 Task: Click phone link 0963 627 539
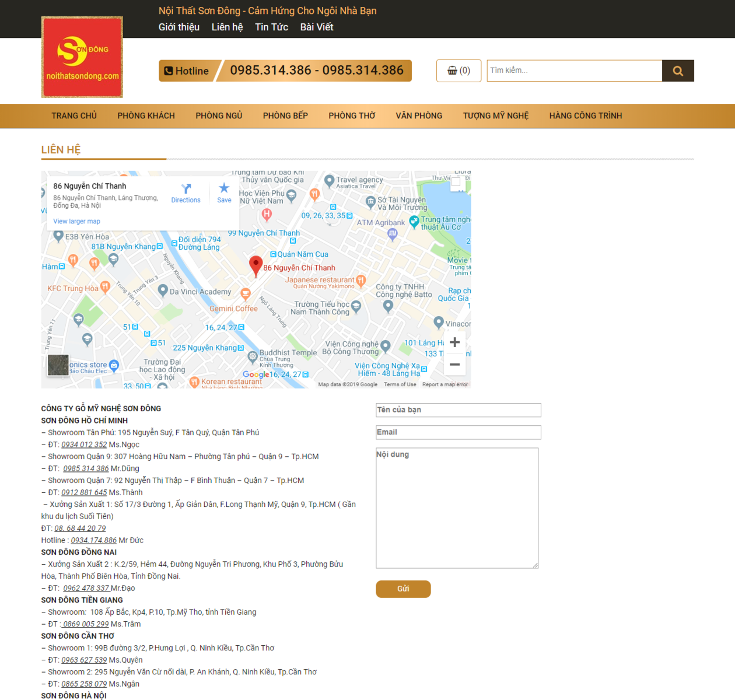84,660
